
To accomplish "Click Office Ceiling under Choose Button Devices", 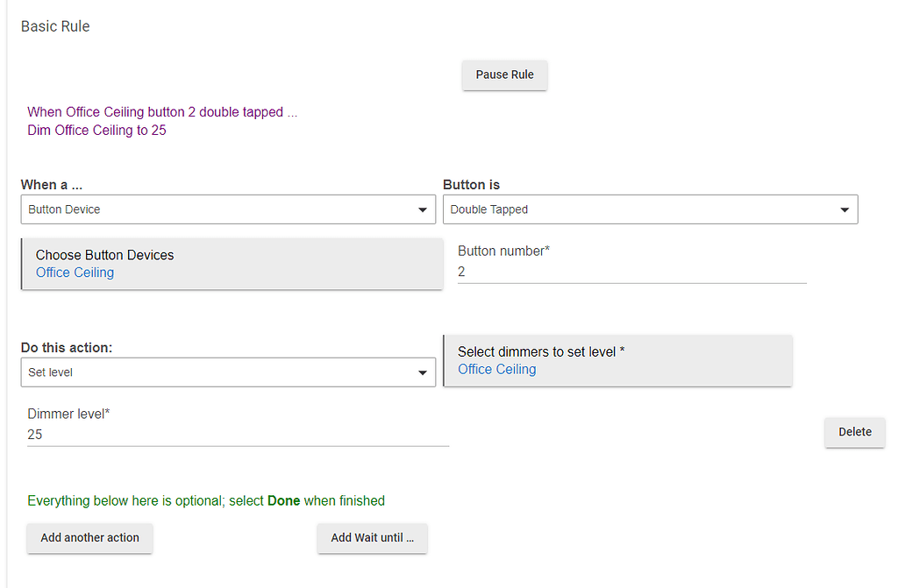I will [x=75, y=273].
